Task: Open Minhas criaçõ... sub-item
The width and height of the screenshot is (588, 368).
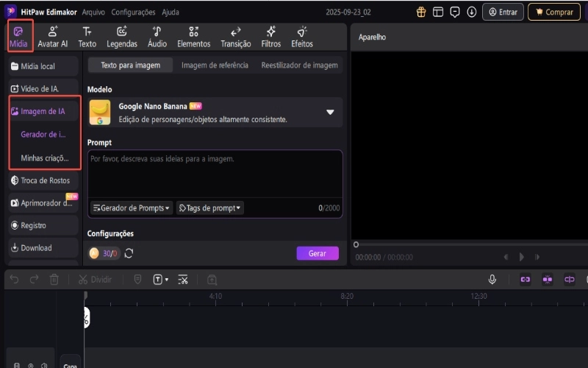Action: click(45, 158)
